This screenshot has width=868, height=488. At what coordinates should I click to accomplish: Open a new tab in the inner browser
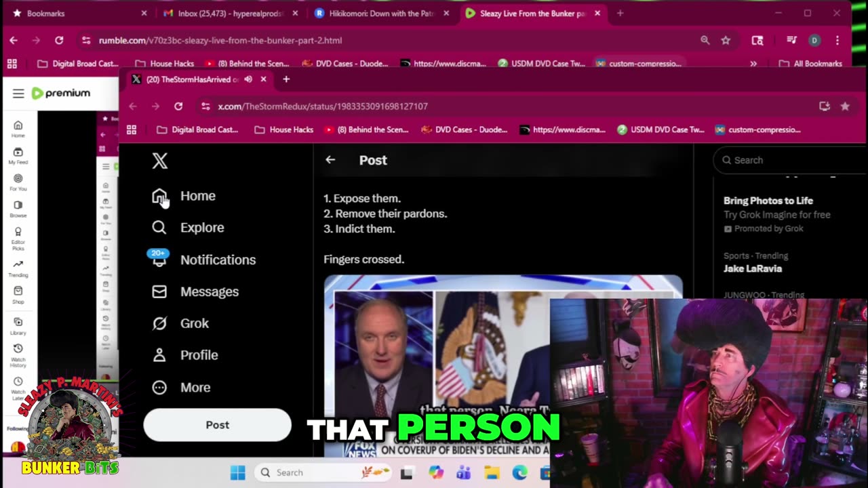[x=286, y=79]
